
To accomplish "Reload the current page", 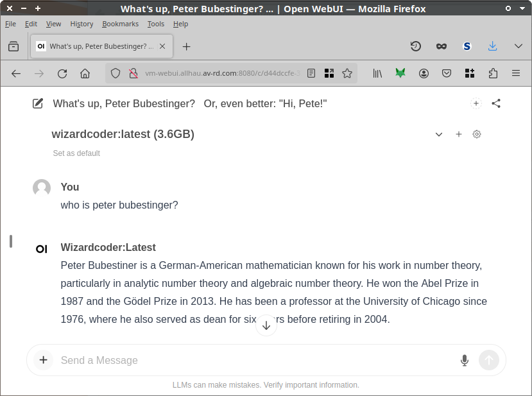I will [x=62, y=73].
